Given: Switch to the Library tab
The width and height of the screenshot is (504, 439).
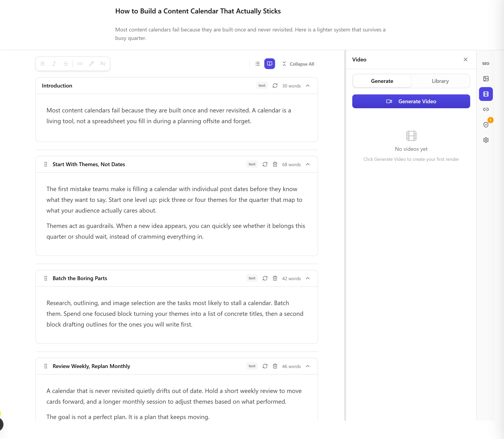Looking at the screenshot, I should (x=440, y=81).
